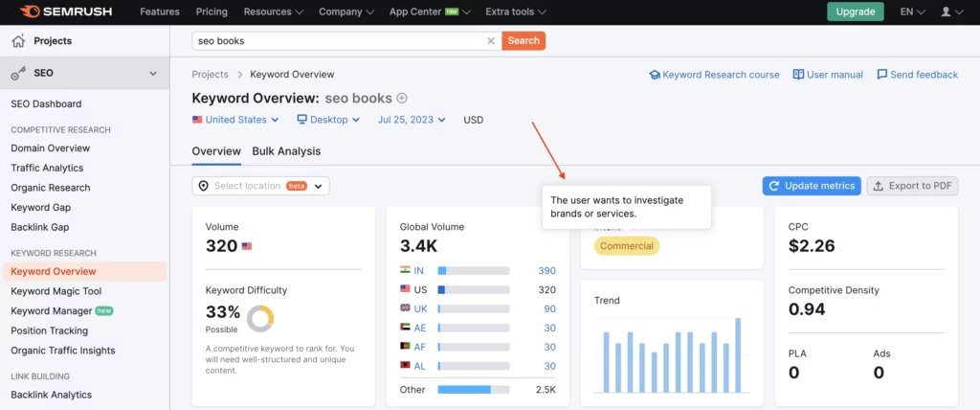This screenshot has width=980, height=410.
Task: Click Update metrics button
Action: point(812,186)
